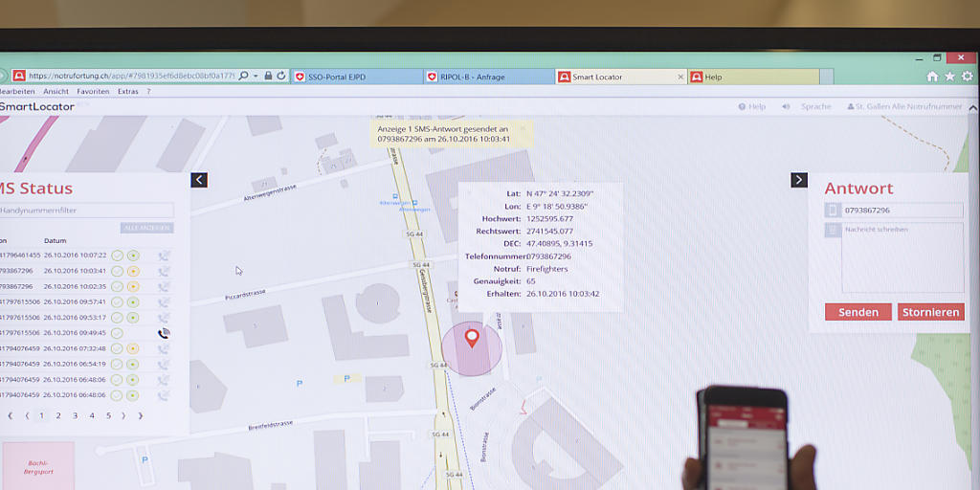Switch to the Help browser tab
This screenshot has width=980, height=490.
pos(754,77)
